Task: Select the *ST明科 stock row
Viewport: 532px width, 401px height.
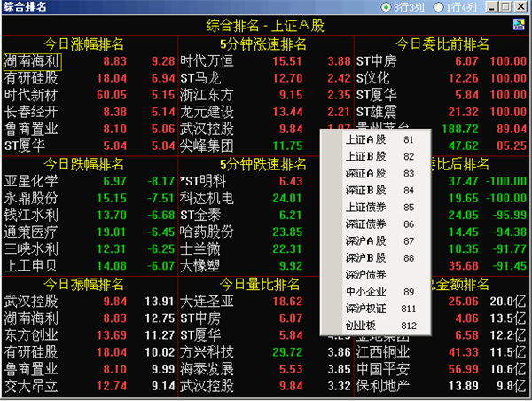Action: pyautogui.click(x=250, y=181)
